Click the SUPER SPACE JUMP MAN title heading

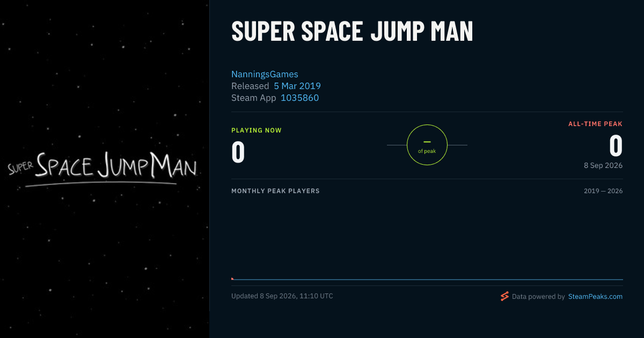[x=352, y=32]
